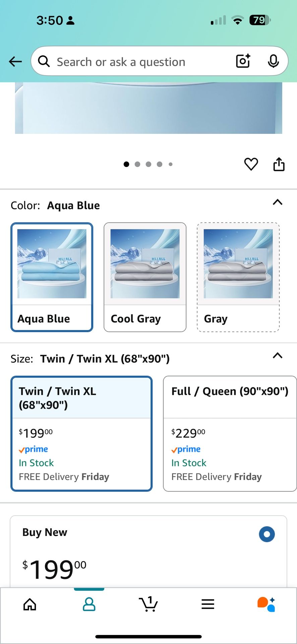This screenshot has width=297, height=644.
Task: Choose the Aqua Blue color swatch
Action: click(52, 277)
